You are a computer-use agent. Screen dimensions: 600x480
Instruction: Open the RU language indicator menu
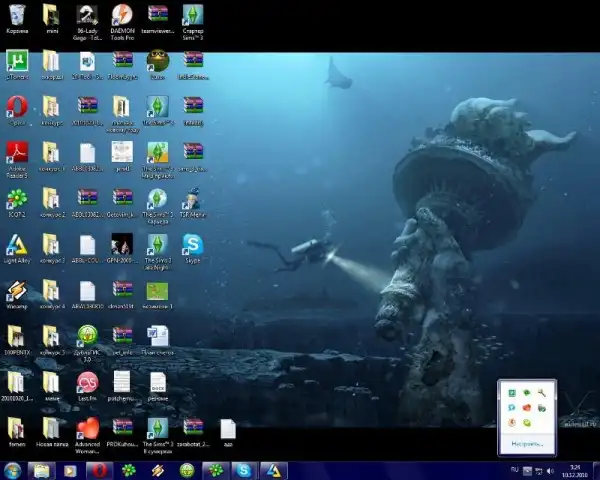point(515,469)
